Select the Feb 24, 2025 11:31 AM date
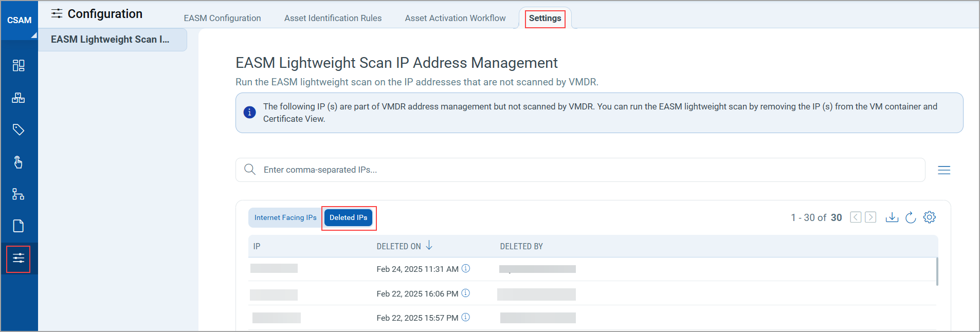This screenshot has width=980, height=332. click(418, 269)
